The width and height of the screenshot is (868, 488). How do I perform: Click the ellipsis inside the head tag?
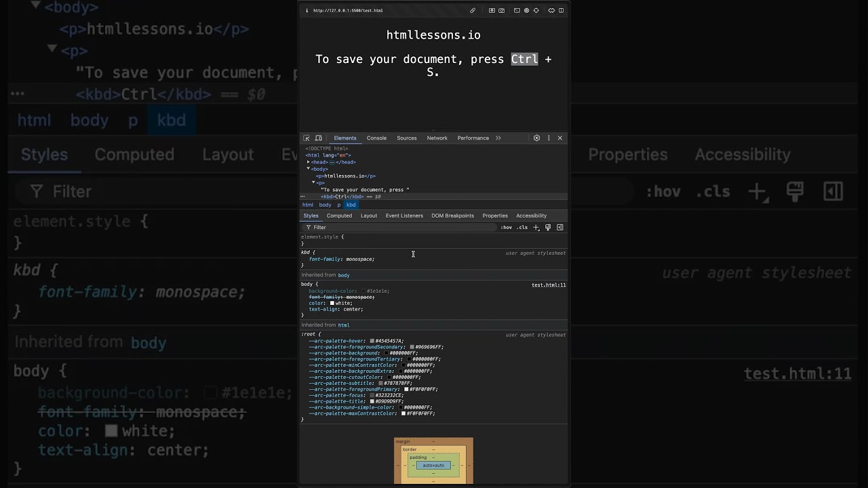coord(332,163)
